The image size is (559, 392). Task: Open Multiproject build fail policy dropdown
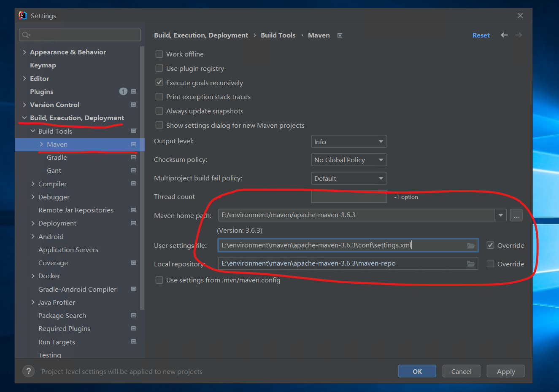point(349,178)
